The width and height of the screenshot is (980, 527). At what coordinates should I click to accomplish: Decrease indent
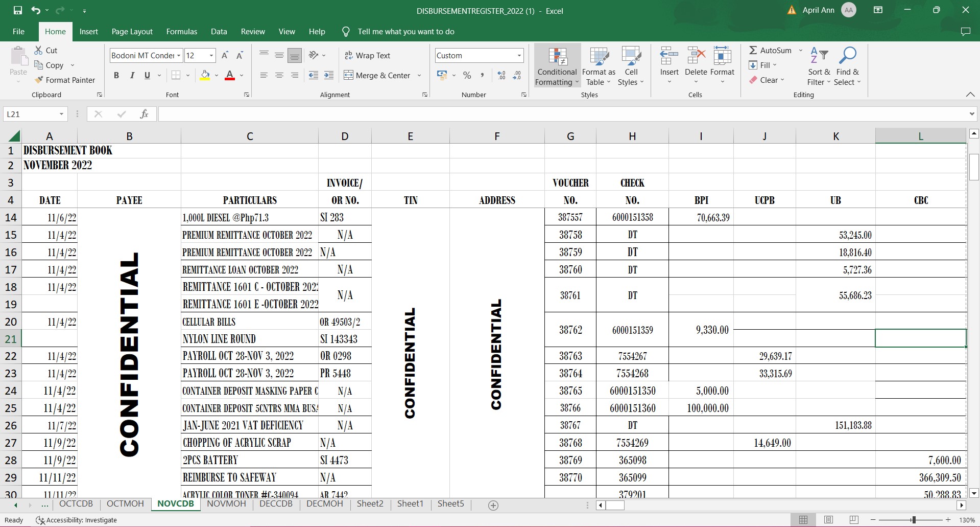314,75
